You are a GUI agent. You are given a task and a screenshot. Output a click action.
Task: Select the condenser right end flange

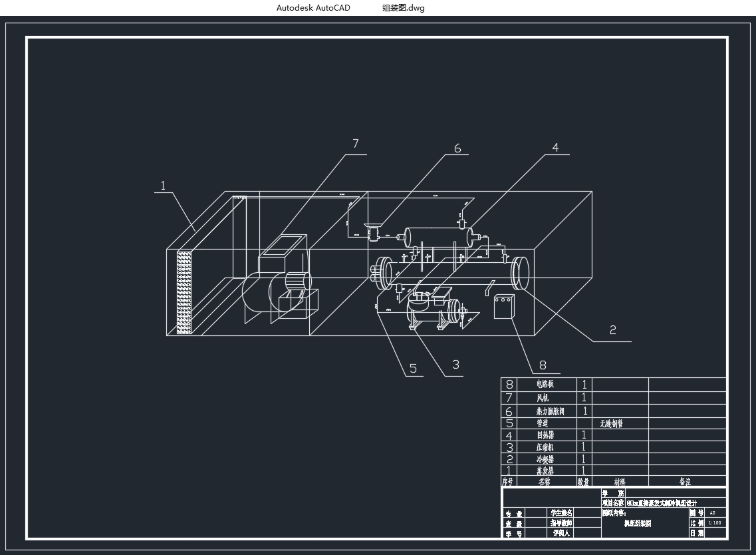519,272
